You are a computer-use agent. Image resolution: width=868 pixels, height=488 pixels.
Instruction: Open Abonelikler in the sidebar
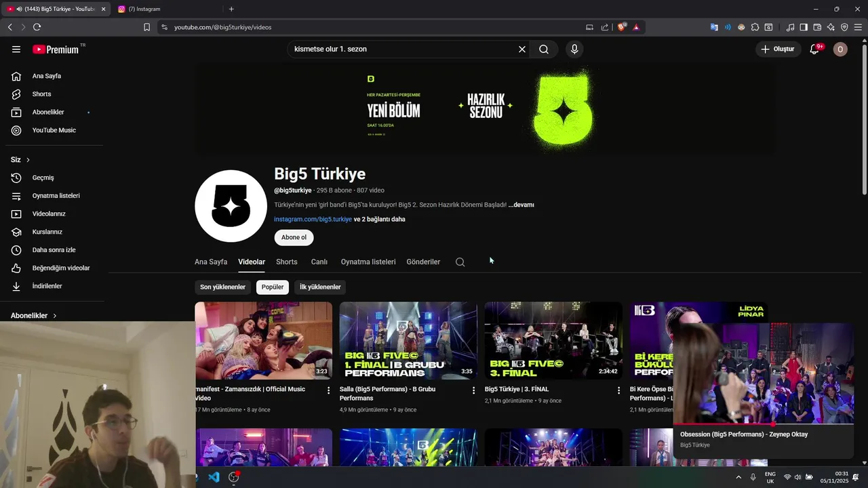tap(54, 112)
